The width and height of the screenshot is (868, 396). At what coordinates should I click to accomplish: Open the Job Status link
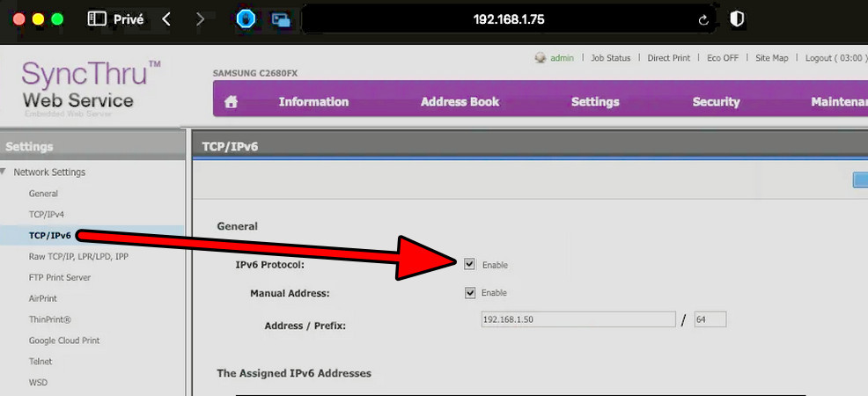[611, 57]
